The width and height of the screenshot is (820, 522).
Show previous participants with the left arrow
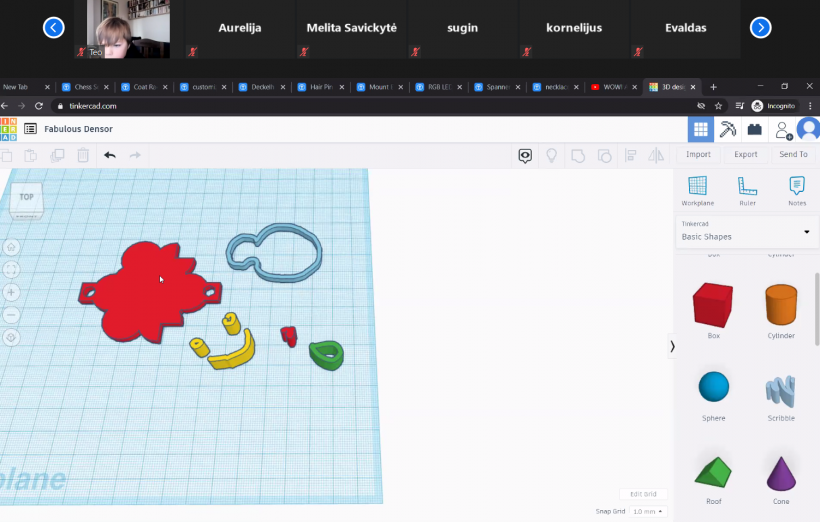pos(53,28)
